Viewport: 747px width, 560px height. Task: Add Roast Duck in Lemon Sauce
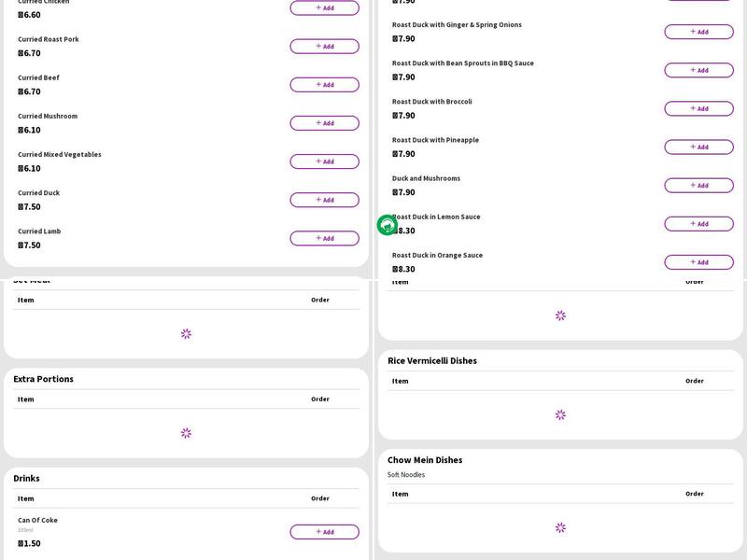click(698, 224)
